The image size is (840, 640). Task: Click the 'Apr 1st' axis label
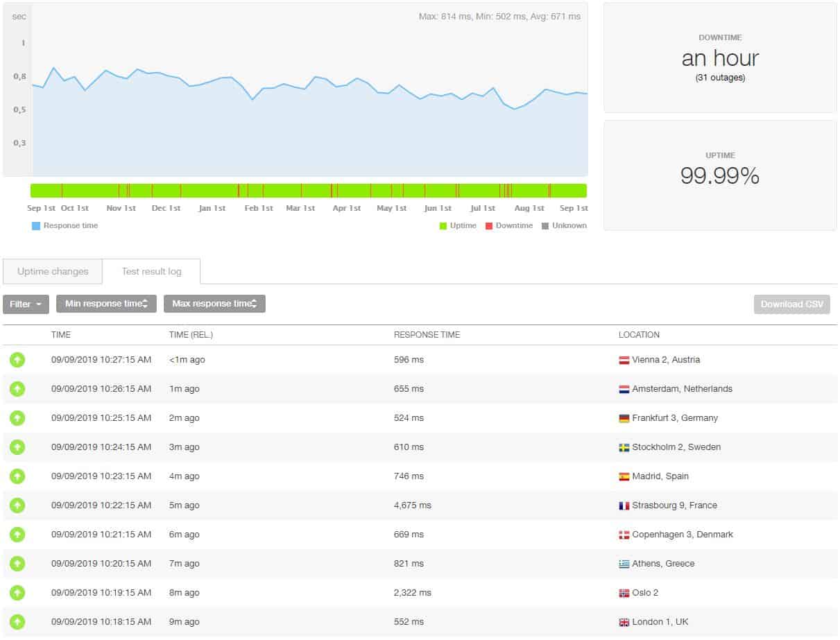[x=347, y=208]
